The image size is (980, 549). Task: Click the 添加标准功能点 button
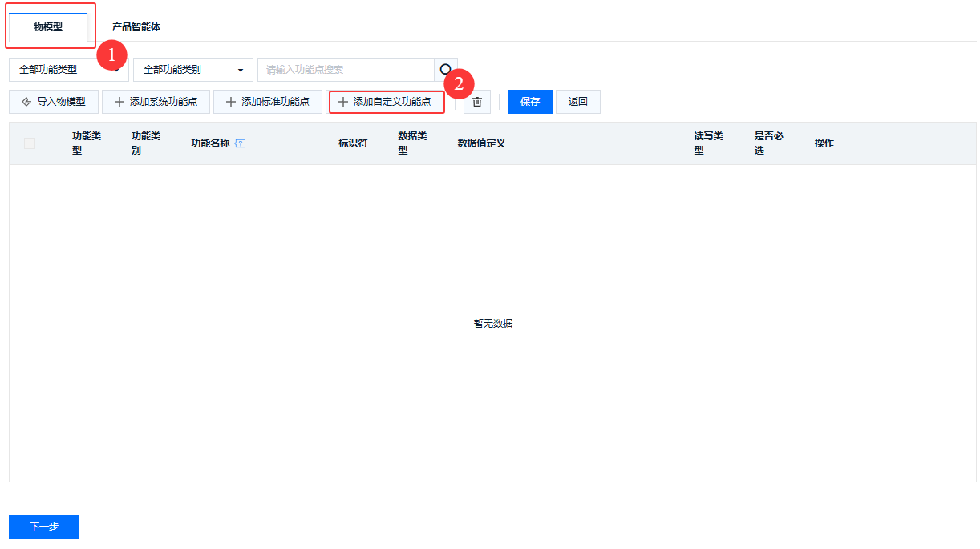[267, 102]
